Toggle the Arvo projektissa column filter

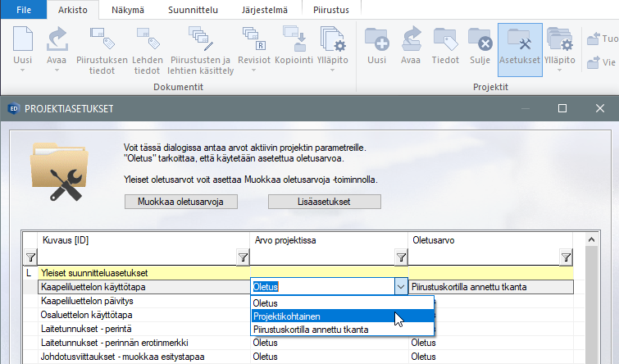pyautogui.click(x=401, y=258)
